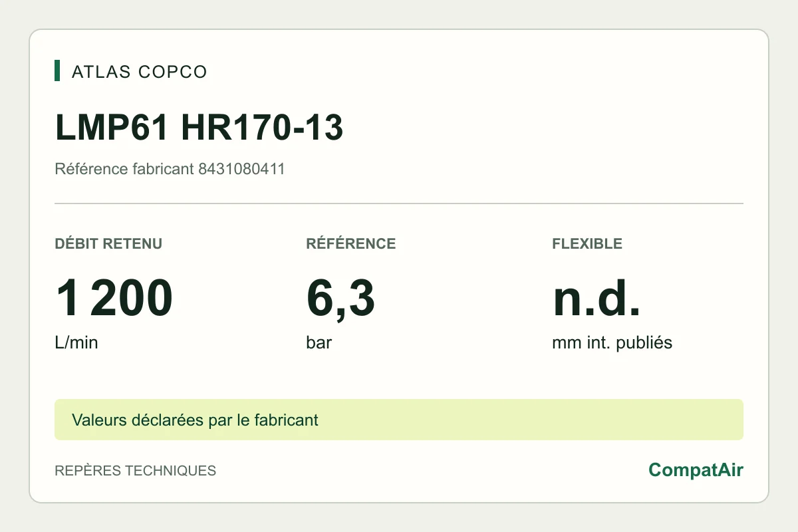
Task: Click the light green banner's empty right side
Action: click(x=532, y=420)
